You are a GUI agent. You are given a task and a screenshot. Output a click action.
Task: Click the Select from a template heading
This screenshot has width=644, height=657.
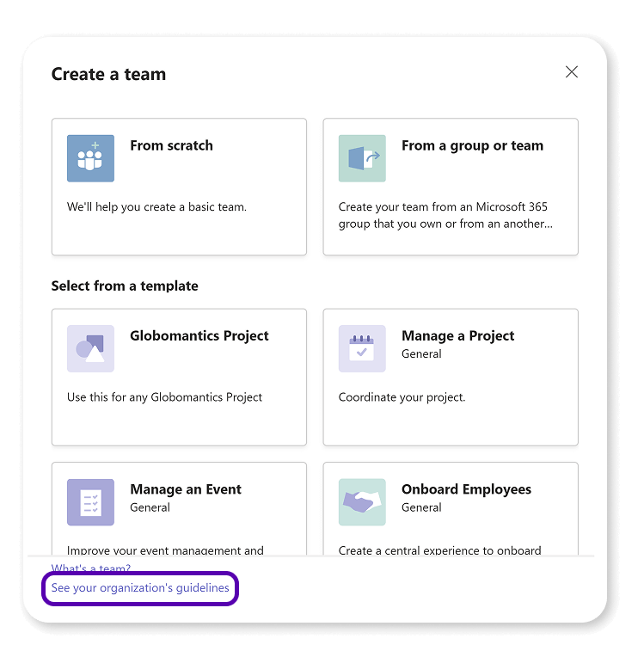125,286
